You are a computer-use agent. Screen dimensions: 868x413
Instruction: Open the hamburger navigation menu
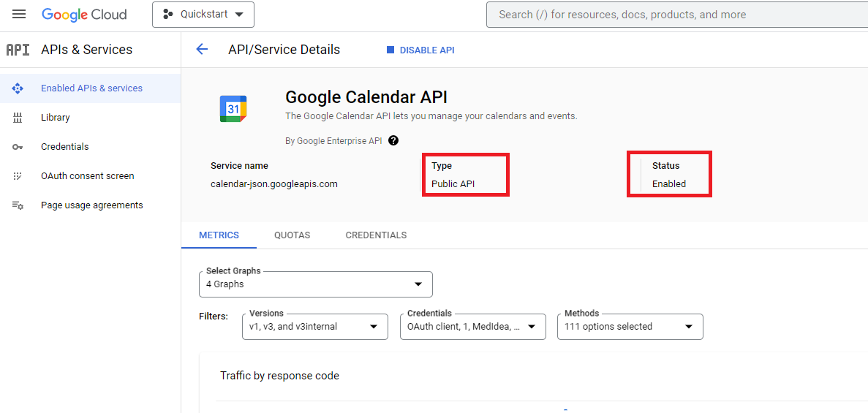pyautogui.click(x=19, y=15)
